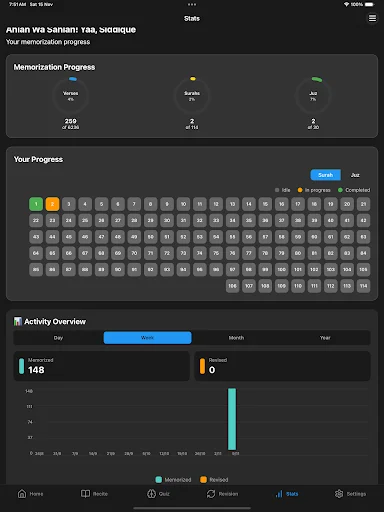The image size is (384, 512).
Task: Open the Revision refresh icon
Action: (x=211, y=494)
